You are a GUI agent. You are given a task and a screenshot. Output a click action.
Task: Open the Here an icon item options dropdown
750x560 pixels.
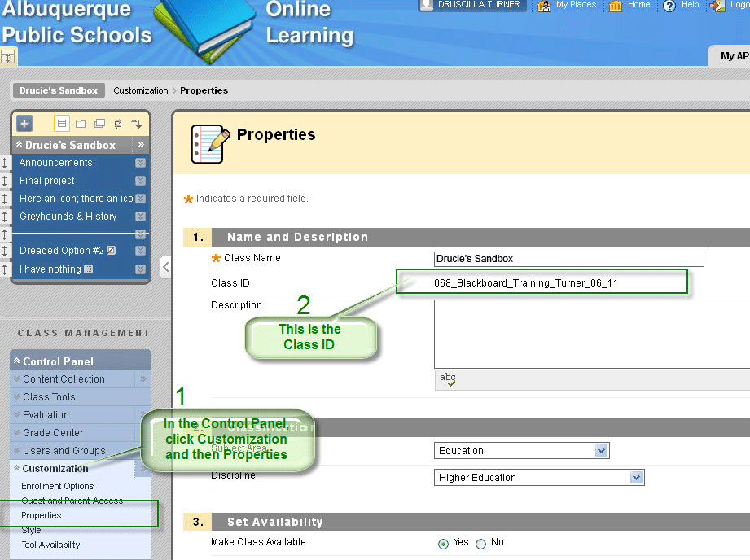coord(140,198)
